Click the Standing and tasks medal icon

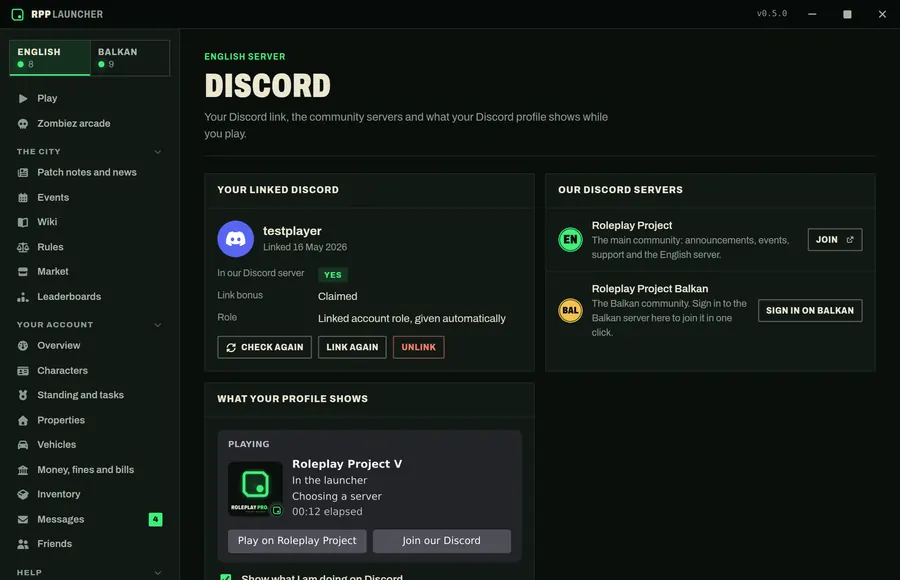[23, 395]
